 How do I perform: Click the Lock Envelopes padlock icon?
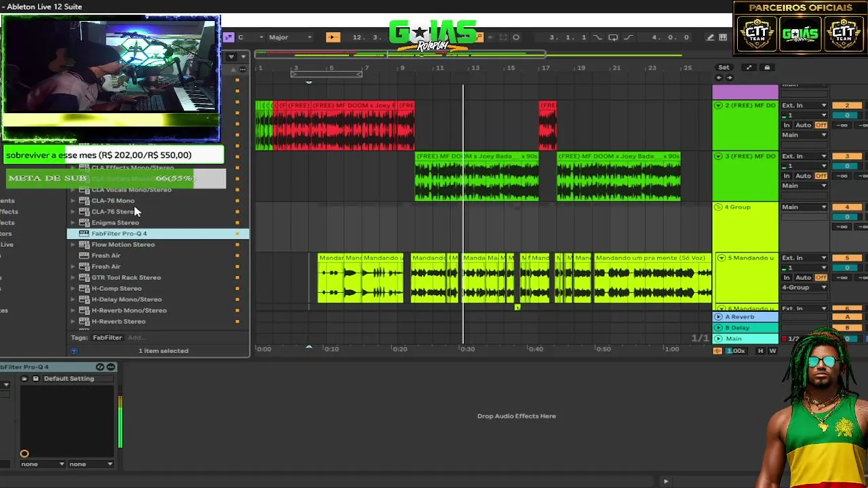pos(767,67)
